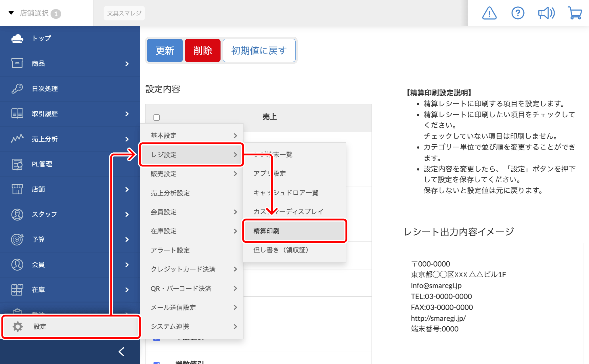The image size is (589, 364).
Task: Expand the 売上分析 sidebar chevron
Action: pos(127,139)
